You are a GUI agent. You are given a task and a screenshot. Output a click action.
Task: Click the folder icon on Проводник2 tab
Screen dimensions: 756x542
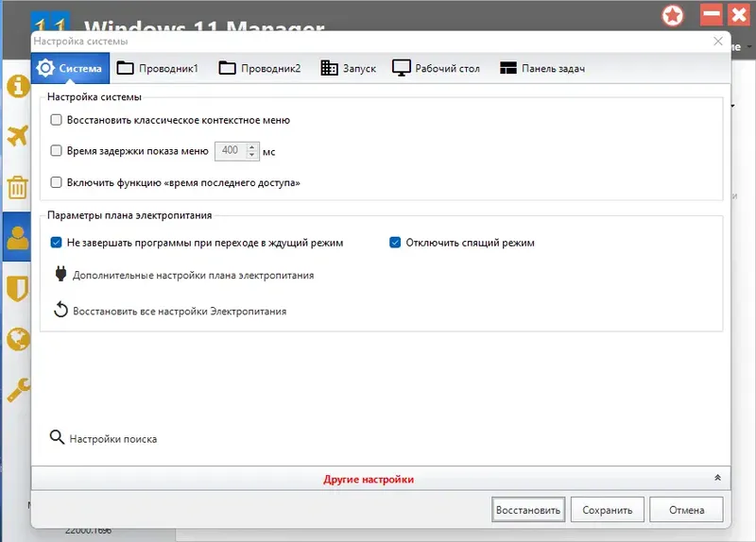tap(227, 68)
